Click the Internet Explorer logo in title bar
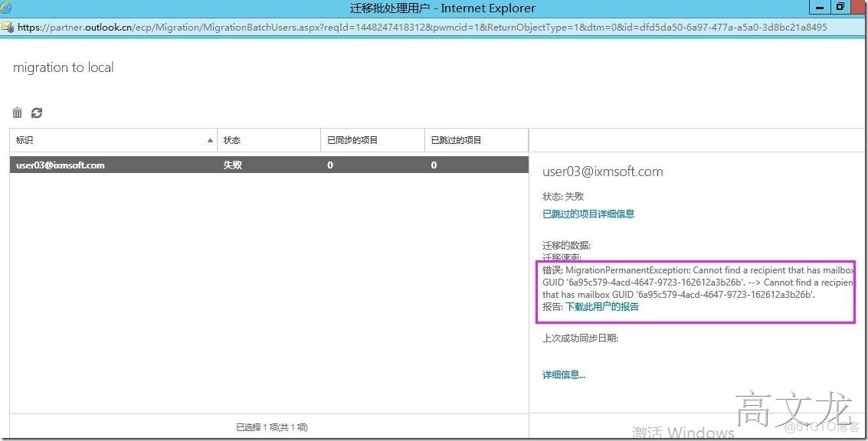 6,8
